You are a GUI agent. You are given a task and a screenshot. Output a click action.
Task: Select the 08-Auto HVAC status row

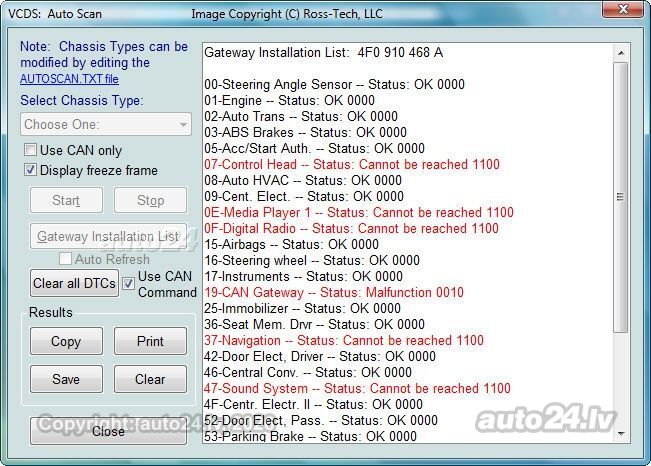coord(303,180)
